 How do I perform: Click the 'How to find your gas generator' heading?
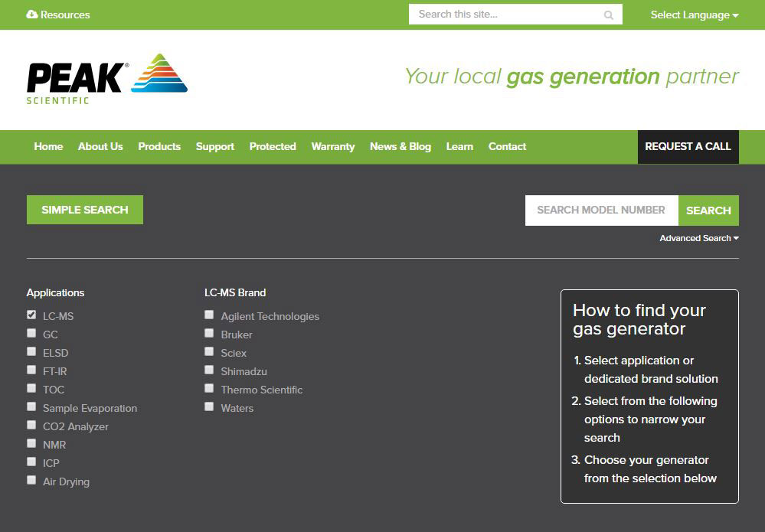[x=639, y=319]
